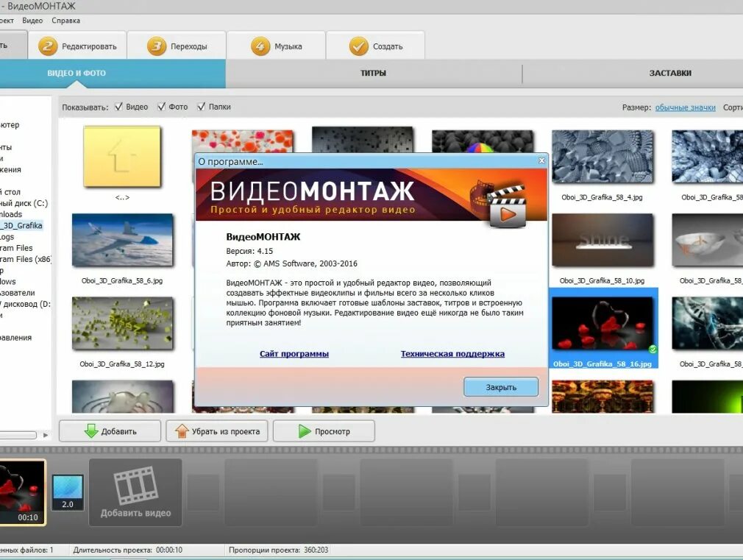743x560 pixels.
Task: Click the Просмотр button
Action: point(324,431)
